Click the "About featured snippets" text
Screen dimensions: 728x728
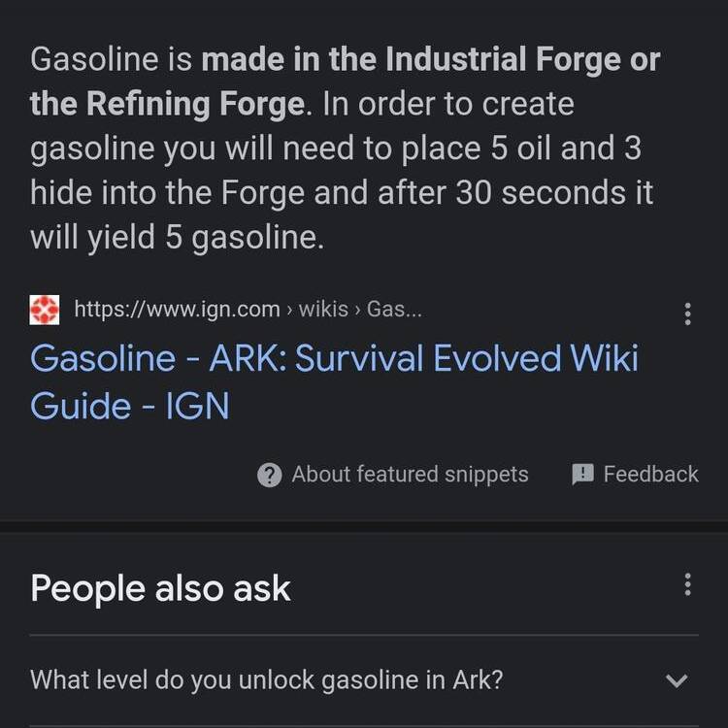tap(410, 474)
